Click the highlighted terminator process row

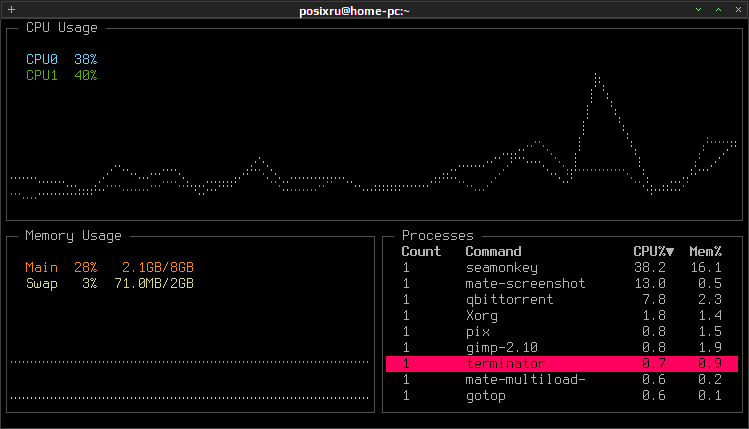pyautogui.click(x=562, y=364)
